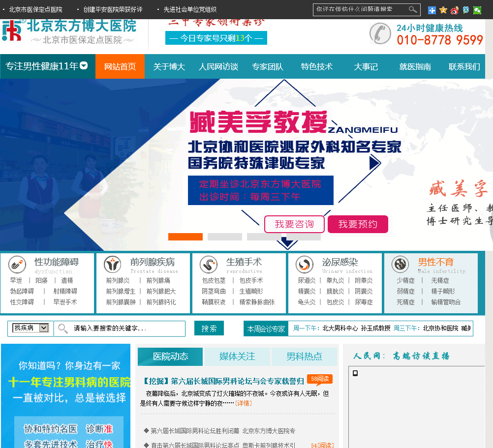Click the 本周会诊专家 label
Image resolution: width=493 pixels, height=448 pixels.
coord(266,329)
